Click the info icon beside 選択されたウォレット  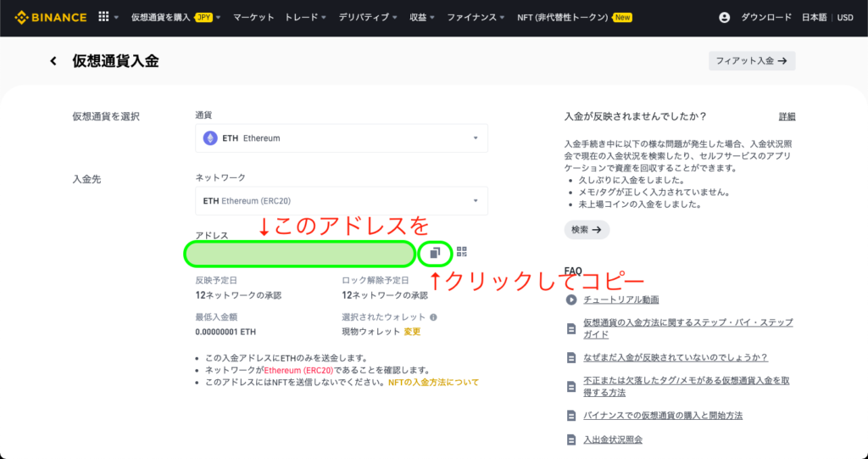pos(433,317)
